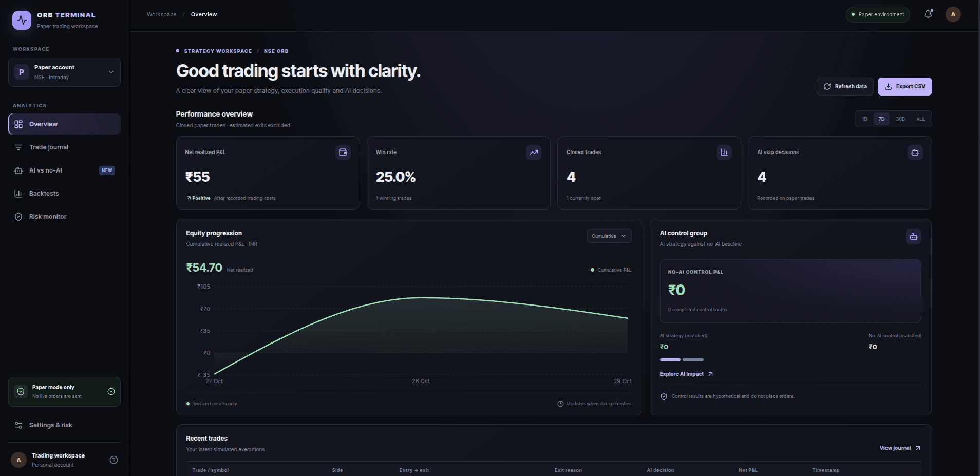Click the robot icon on AI skip decisions card
The image size is (980, 476).
pyautogui.click(x=915, y=153)
